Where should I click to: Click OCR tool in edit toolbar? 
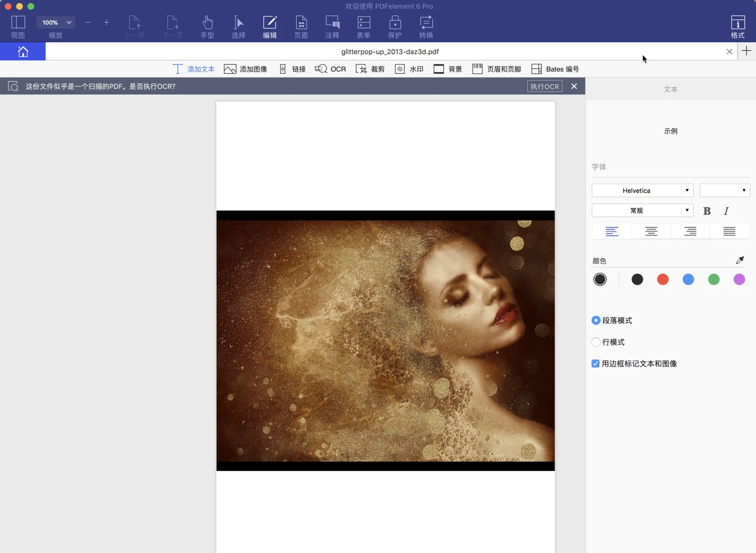[x=331, y=69]
